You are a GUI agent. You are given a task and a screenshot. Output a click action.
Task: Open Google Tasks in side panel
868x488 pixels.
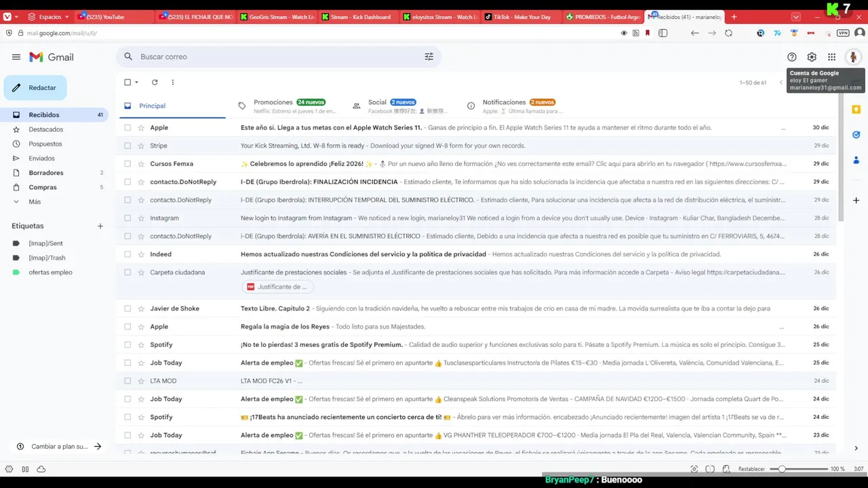856,135
